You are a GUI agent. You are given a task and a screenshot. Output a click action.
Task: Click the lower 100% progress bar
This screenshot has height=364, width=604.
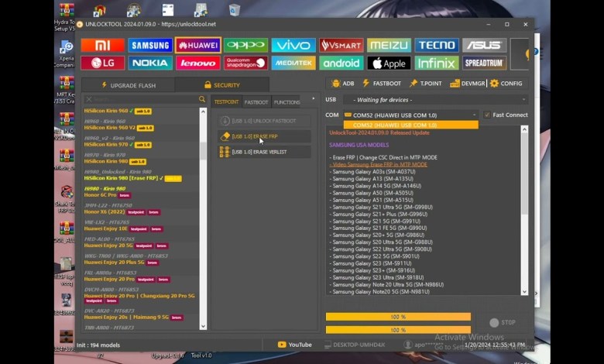tap(398, 330)
